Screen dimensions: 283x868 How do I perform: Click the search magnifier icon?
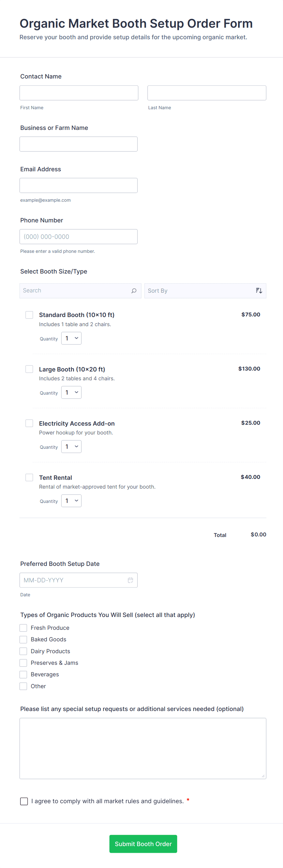coord(134,291)
